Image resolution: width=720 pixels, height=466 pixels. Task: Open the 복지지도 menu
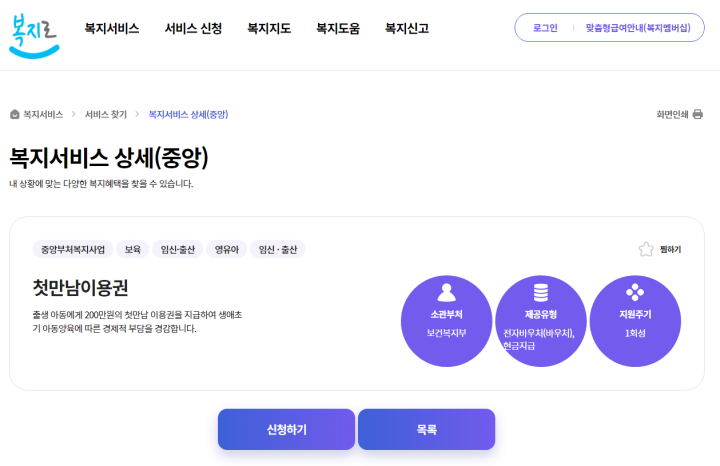(x=269, y=28)
